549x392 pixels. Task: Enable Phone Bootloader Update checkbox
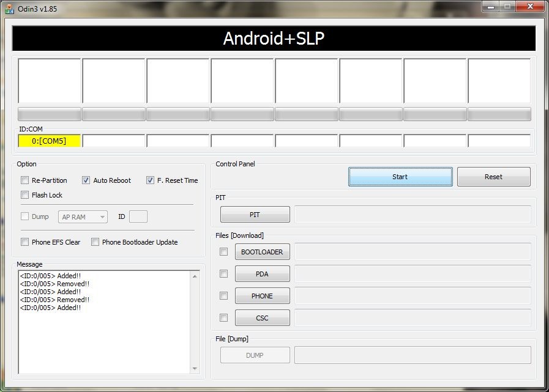pyautogui.click(x=95, y=242)
